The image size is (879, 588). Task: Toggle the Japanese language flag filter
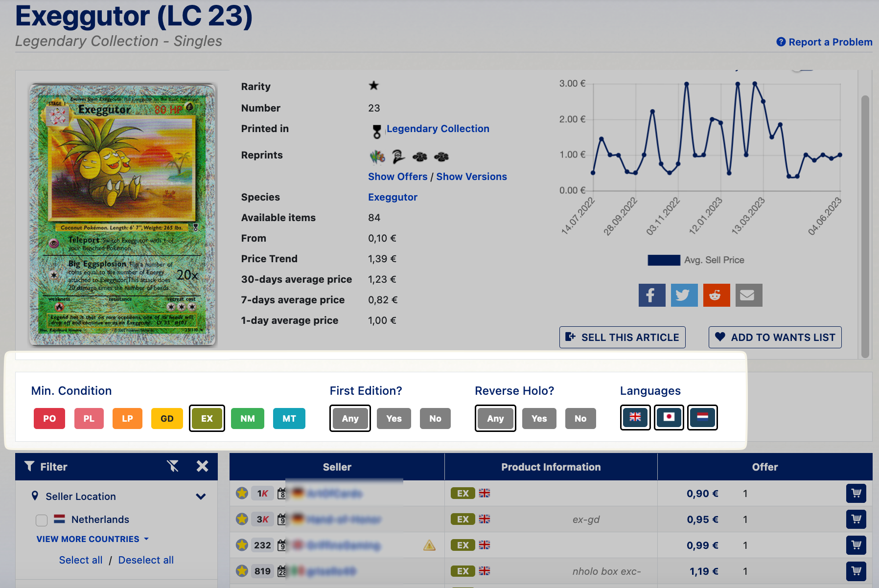(669, 417)
